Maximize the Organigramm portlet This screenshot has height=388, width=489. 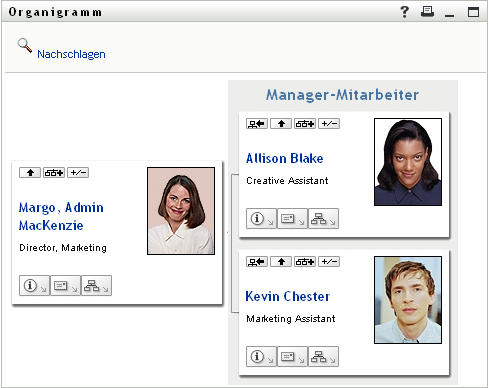[x=473, y=12]
